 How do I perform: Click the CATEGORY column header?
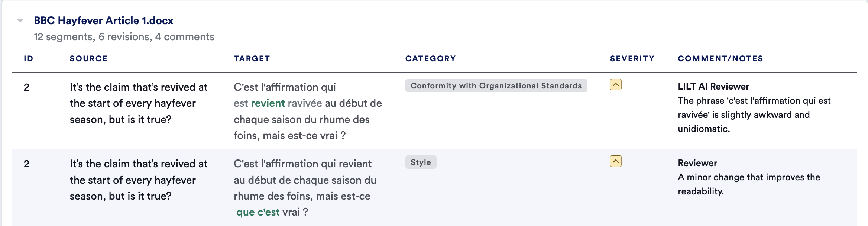coord(431,58)
